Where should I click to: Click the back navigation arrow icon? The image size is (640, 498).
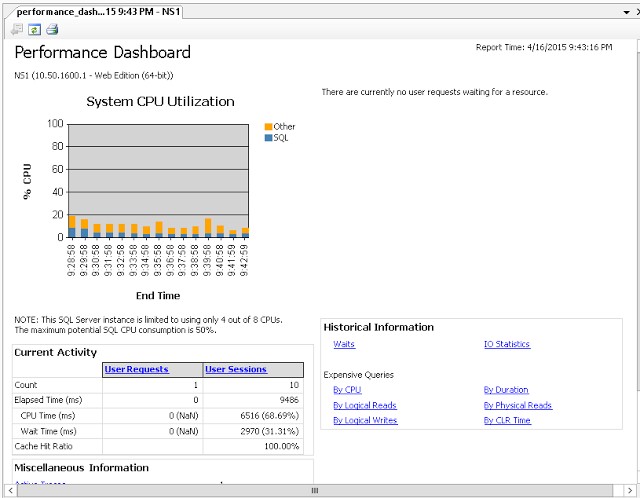[17, 29]
